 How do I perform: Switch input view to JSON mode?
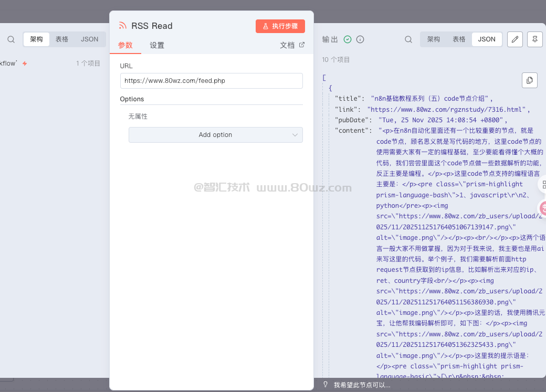tap(89, 39)
